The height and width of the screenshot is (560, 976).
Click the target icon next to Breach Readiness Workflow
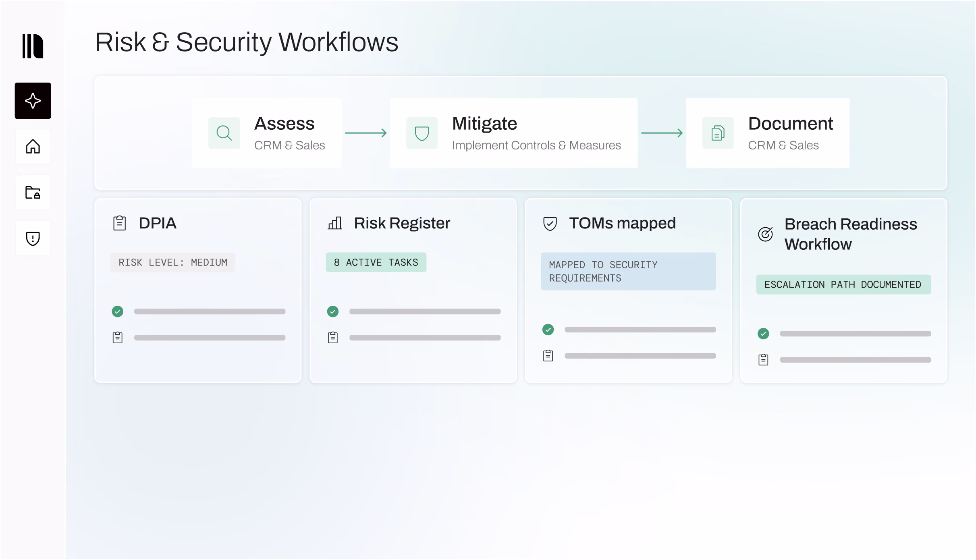[766, 234]
